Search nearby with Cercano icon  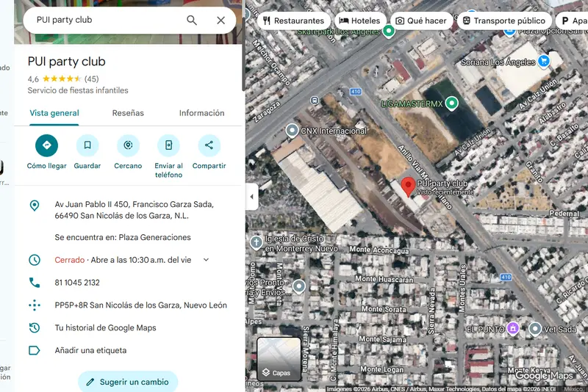(128, 145)
